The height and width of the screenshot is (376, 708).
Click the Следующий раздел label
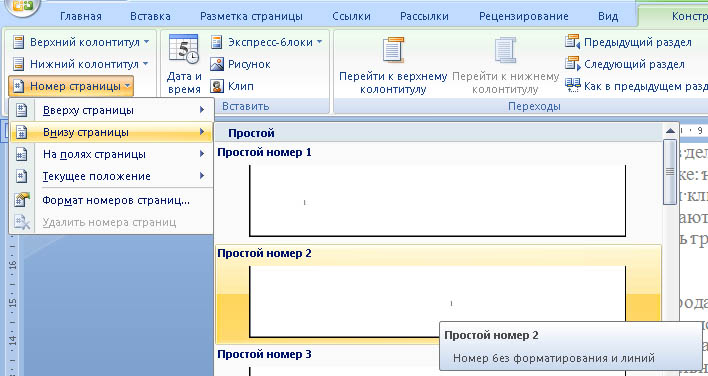tap(634, 64)
